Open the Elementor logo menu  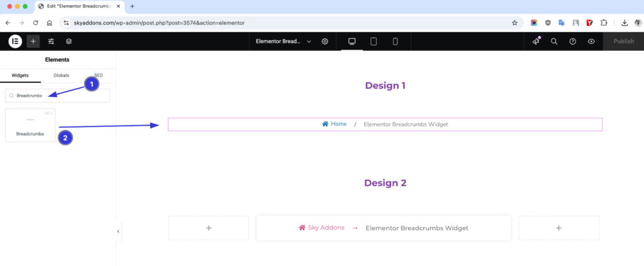coord(15,42)
